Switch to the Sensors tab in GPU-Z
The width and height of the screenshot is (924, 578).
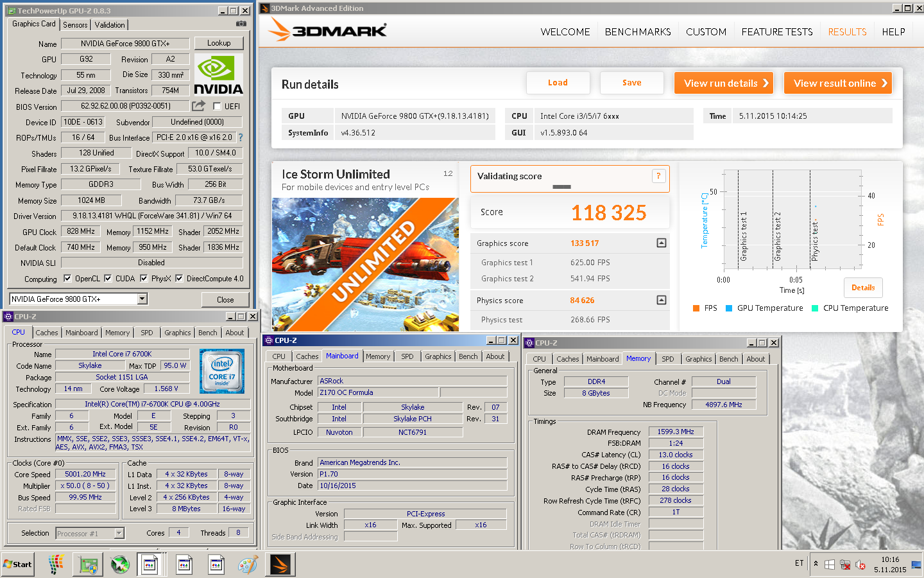pos(75,25)
